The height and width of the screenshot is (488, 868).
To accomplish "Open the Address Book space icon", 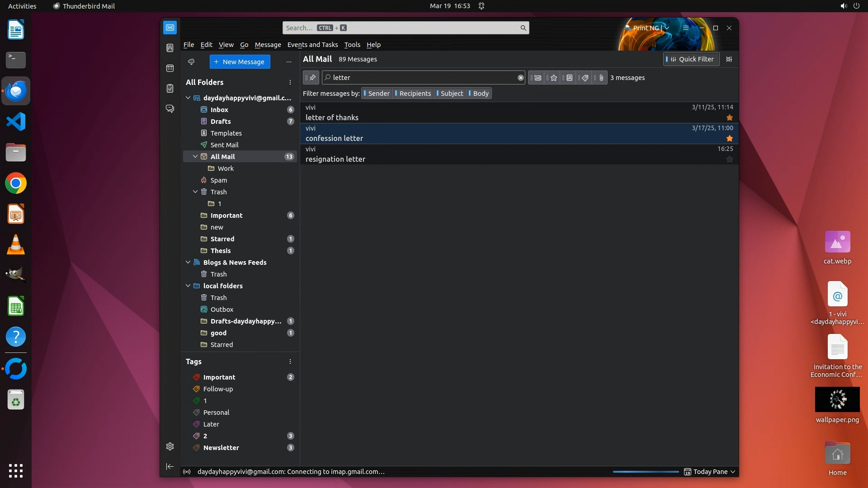I will coord(170,48).
